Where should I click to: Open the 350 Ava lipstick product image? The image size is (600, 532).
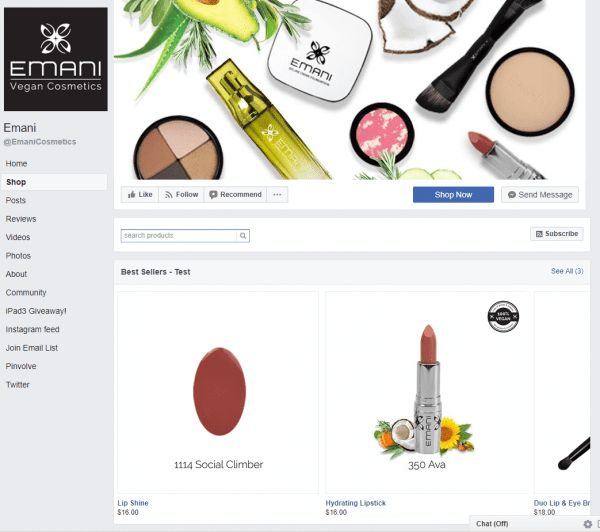click(x=426, y=392)
